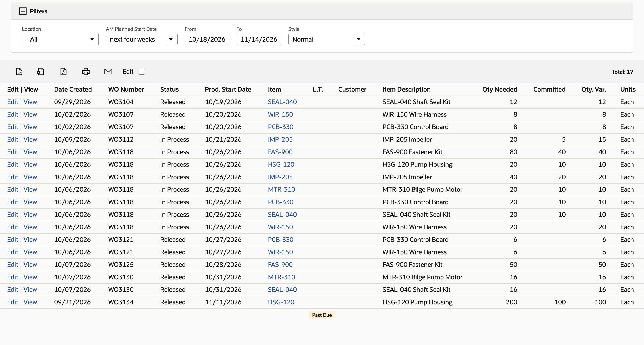
Task: Open HSG-120 item on WO3134 row
Action: [281, 302]
